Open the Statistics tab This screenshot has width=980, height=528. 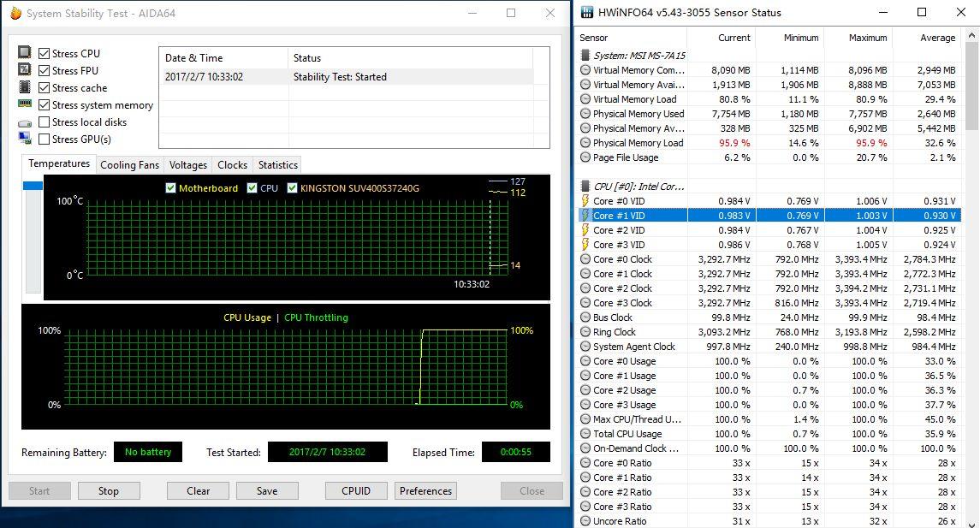pyautogui.click(x=276, y=164)
